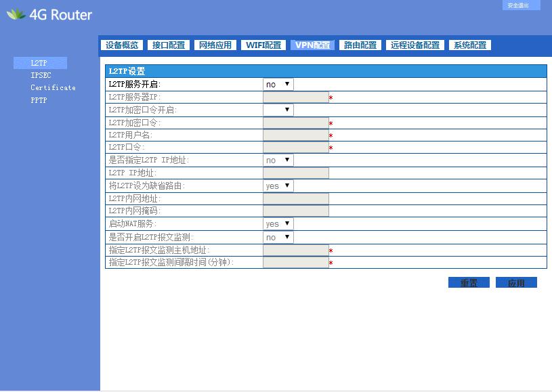
Task: Open the L2TP加密口令开启 dropdown
Action: pos(278,110)
